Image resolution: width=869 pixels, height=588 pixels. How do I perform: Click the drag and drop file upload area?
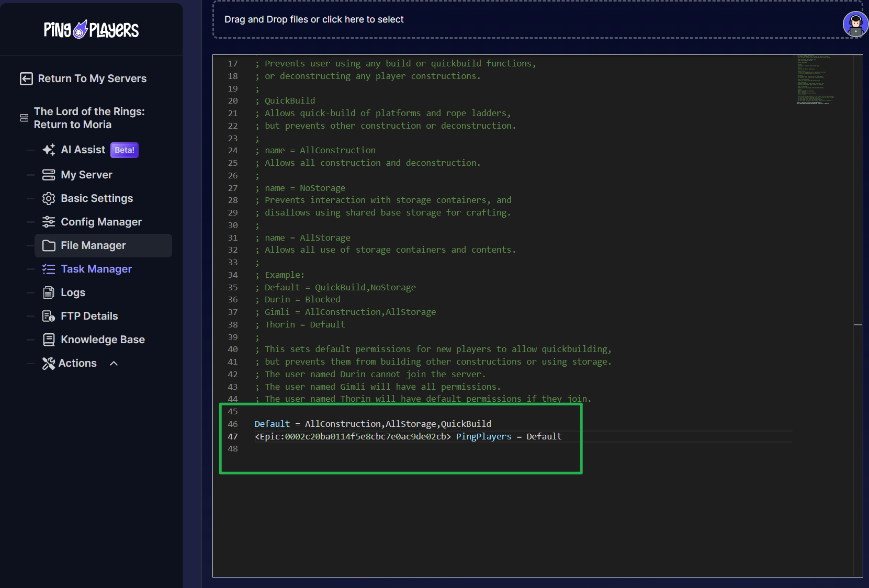[523, 20]
